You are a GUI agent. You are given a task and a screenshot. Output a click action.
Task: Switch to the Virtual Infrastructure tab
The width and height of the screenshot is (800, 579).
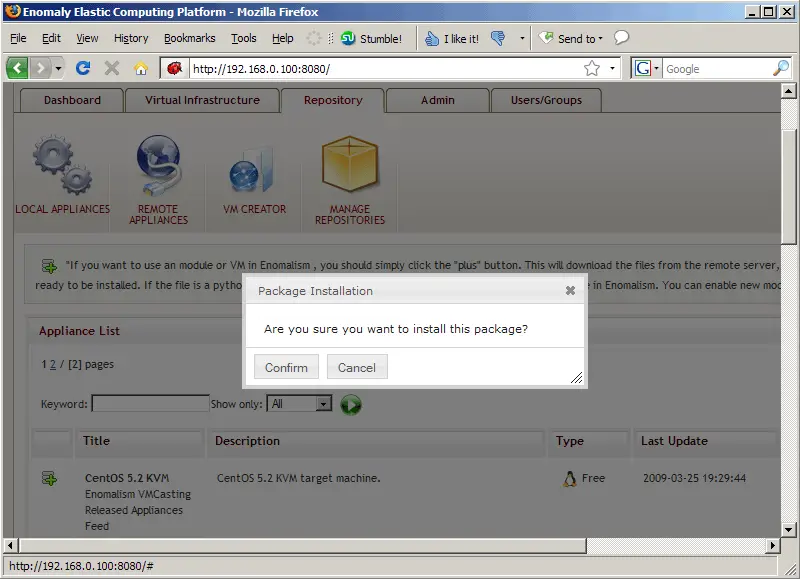click(x=202, y=100)
